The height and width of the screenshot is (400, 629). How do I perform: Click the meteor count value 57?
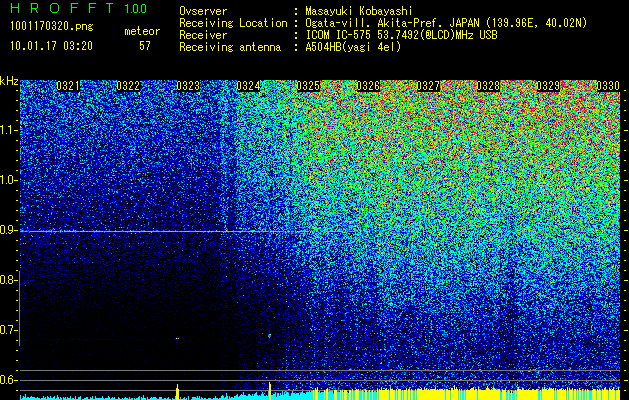click(145, 46)
